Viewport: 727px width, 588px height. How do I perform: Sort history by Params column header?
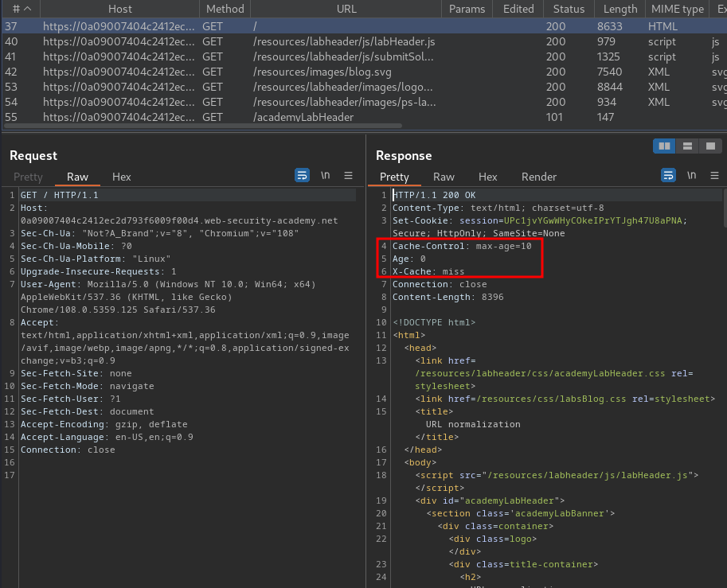point(467,9)
